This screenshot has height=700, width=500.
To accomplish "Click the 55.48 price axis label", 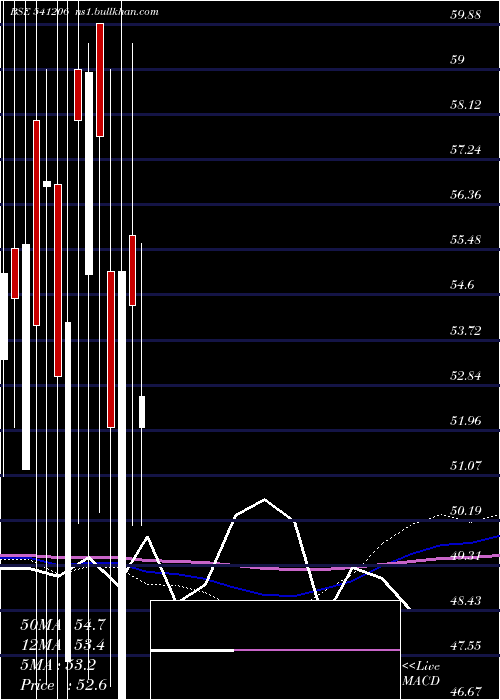I will click(465, 240).
